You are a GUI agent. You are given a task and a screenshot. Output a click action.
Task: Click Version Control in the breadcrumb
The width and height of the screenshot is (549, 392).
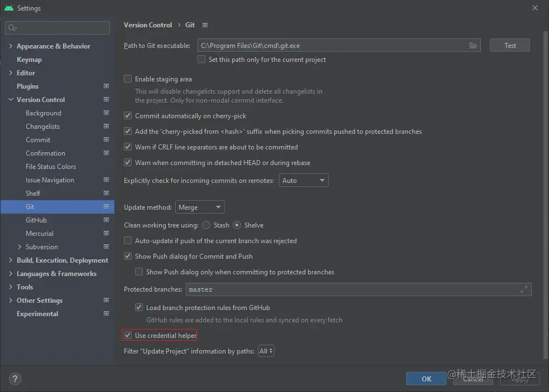[148, 25]
